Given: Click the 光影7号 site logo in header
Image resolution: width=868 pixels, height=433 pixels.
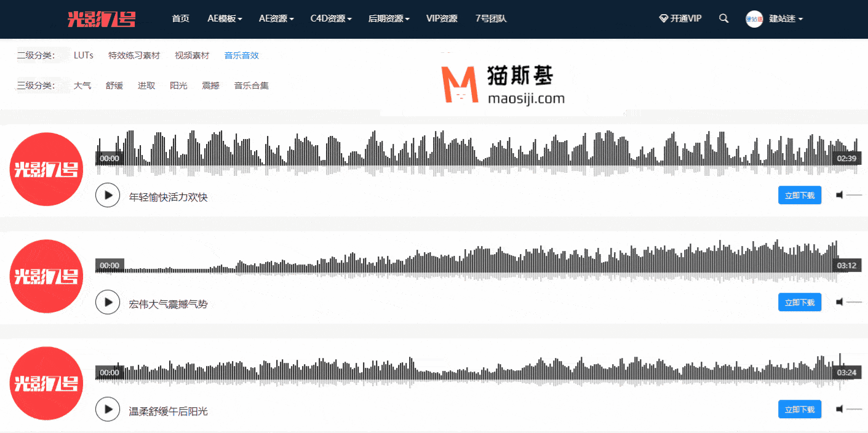Looking at the screenshot, I should (101, 19).
